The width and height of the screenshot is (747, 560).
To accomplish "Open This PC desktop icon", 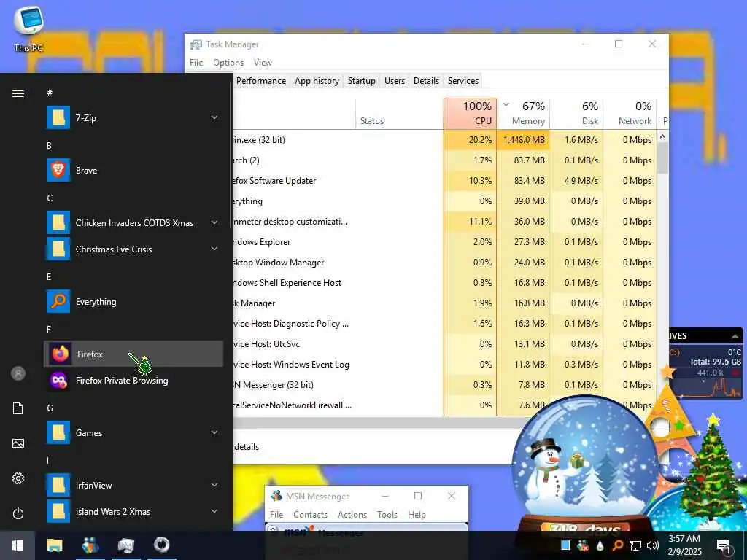I will click(28, 29).
